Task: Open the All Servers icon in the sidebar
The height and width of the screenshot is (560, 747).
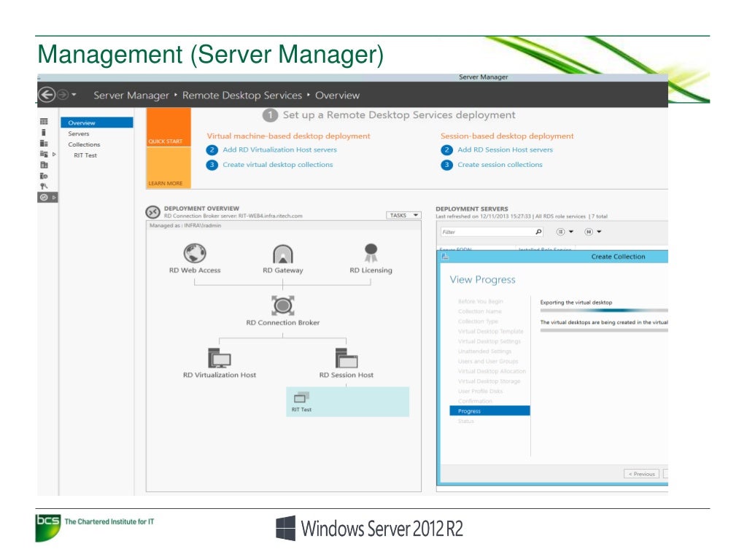Action: click(44, 144)
